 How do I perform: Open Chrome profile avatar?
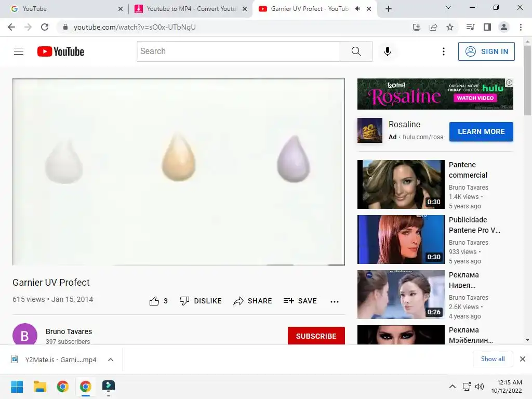[x=504, y=27]
